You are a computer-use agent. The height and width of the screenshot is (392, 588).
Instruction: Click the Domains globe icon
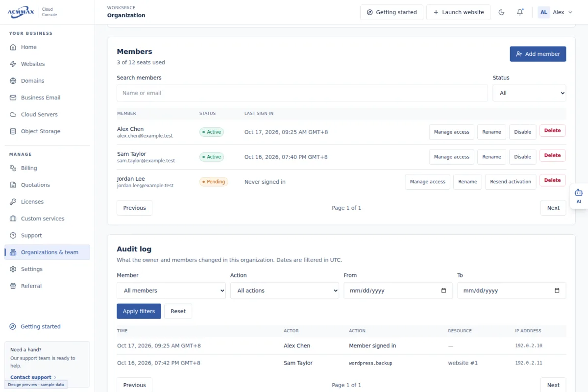click(x=13, y=81)
